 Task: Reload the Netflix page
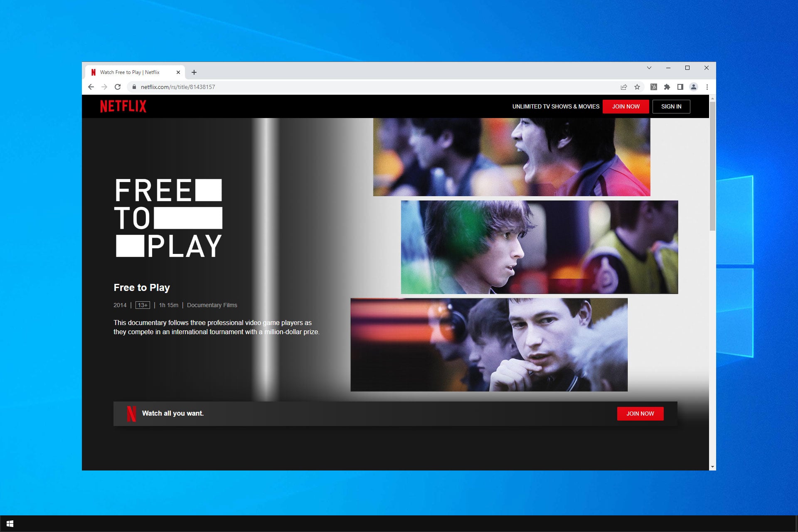[118, 87]
